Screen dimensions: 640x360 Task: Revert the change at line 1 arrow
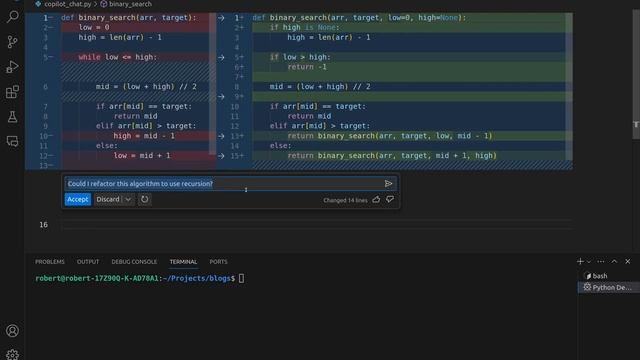point(221,18)
